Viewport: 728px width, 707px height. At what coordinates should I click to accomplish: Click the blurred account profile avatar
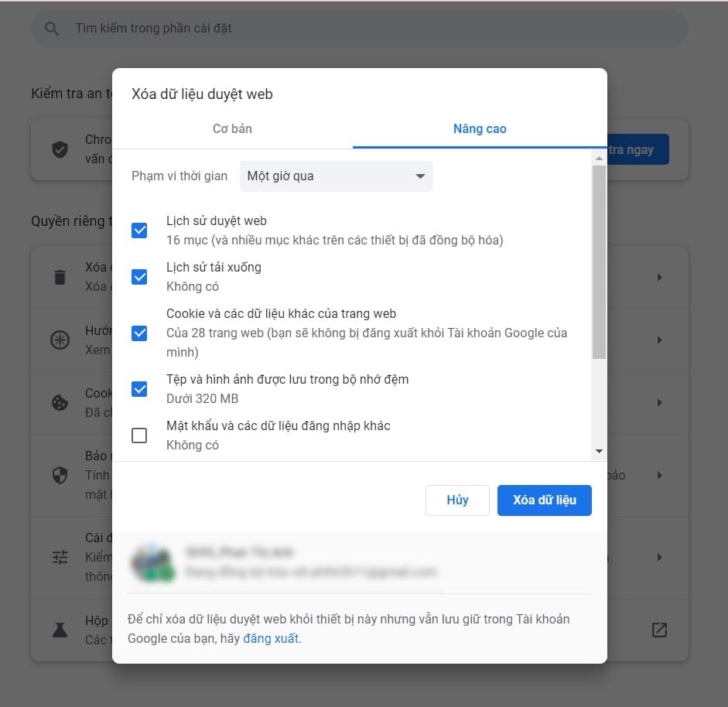pyautogui.click(x=153, y=562)
